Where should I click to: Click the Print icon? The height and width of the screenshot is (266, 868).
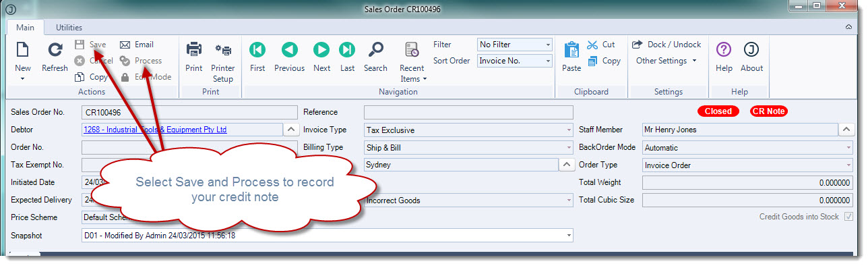coord(194,49)
